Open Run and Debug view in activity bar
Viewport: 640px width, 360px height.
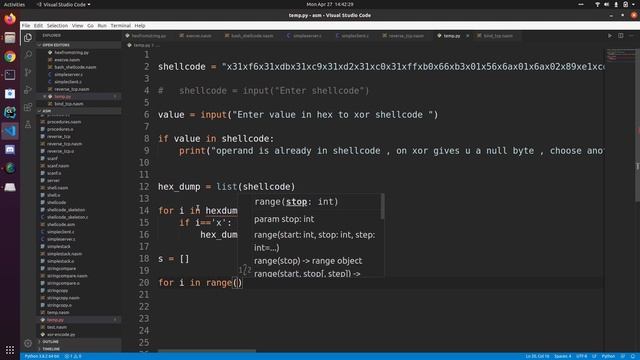pyautogui.click(x=28, y=90)
